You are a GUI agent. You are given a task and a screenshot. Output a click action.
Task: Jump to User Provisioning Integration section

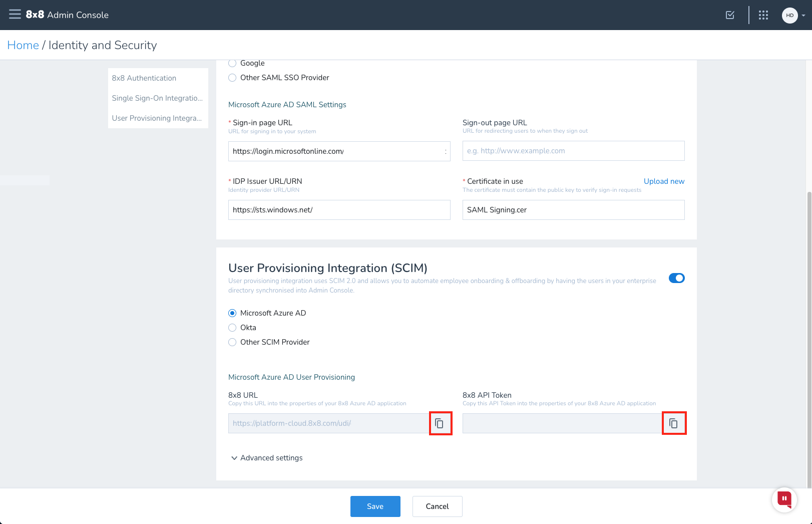tap(157, 118)
